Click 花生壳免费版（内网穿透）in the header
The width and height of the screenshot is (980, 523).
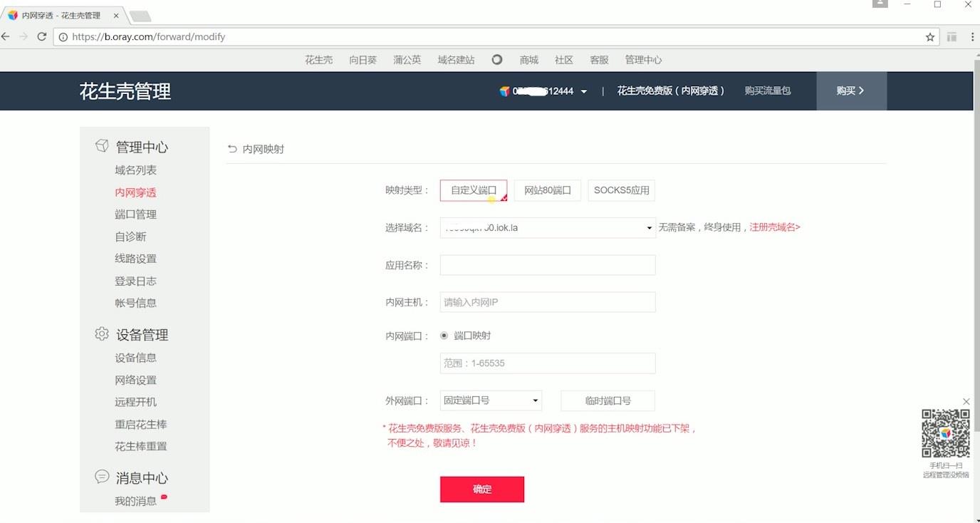[x=671, y=91]
